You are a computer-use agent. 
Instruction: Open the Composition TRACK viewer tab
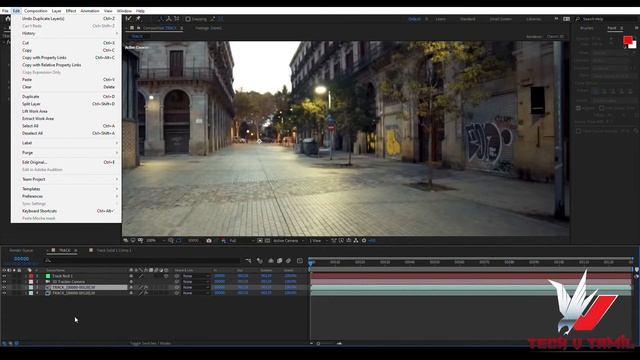pyautogui.click(x=159, y=28)
